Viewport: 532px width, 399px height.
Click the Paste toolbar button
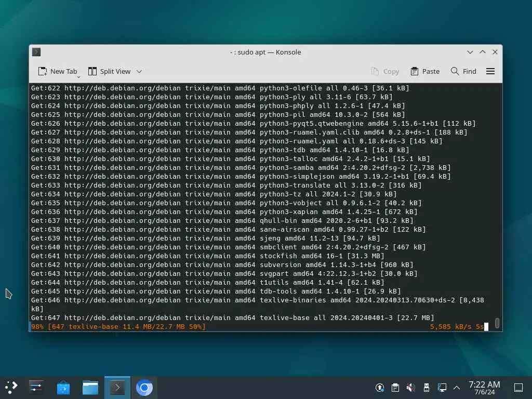[x=425, y=71]
